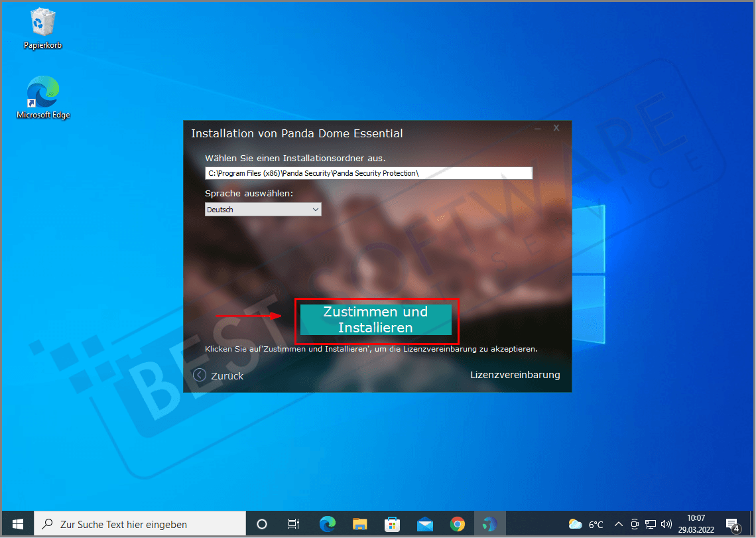Image resolution: width=756 pixels, height=538 pixels.
Task: Open the Microsoft Store taskbar icon
Action: tap(392, 523)
